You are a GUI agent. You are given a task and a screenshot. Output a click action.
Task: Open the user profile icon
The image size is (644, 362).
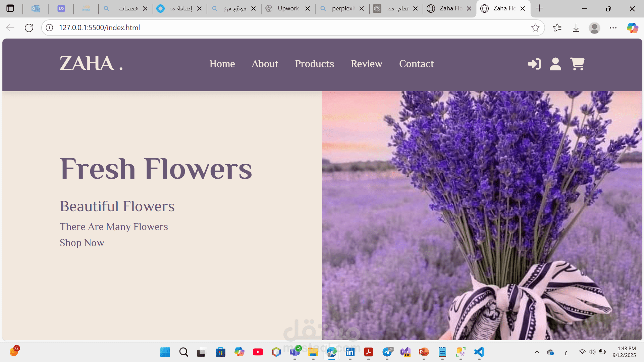point(555,64)
